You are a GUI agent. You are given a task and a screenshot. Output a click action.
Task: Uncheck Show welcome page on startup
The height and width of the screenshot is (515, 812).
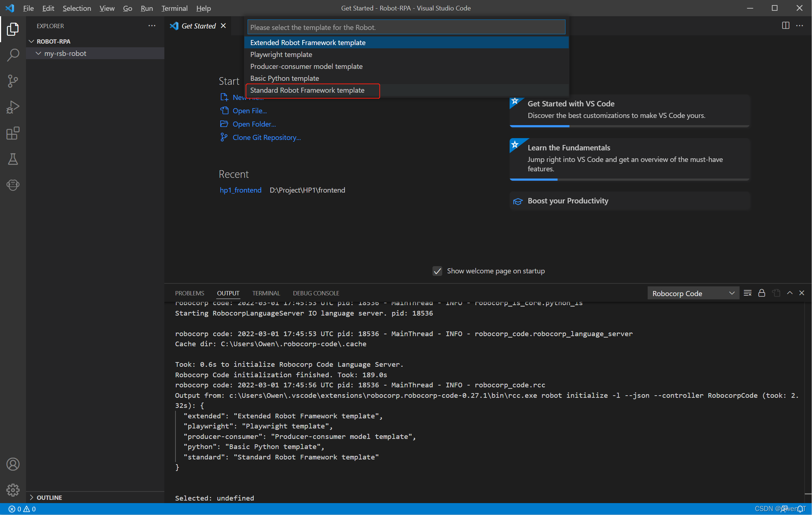pyautogui.click(x=437, y=271)
